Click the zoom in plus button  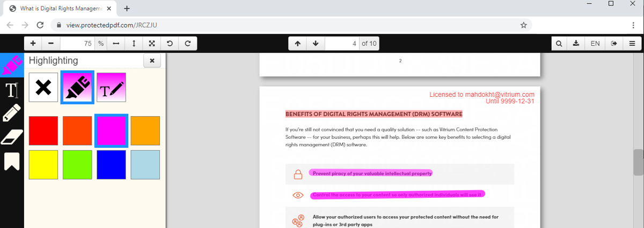pyautogui.click(x=33, y=44)
